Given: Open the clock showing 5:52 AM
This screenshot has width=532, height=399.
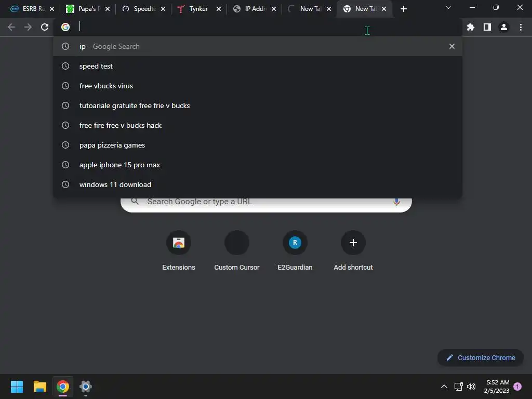Looking at the screenshot, I should pos(497,387).
